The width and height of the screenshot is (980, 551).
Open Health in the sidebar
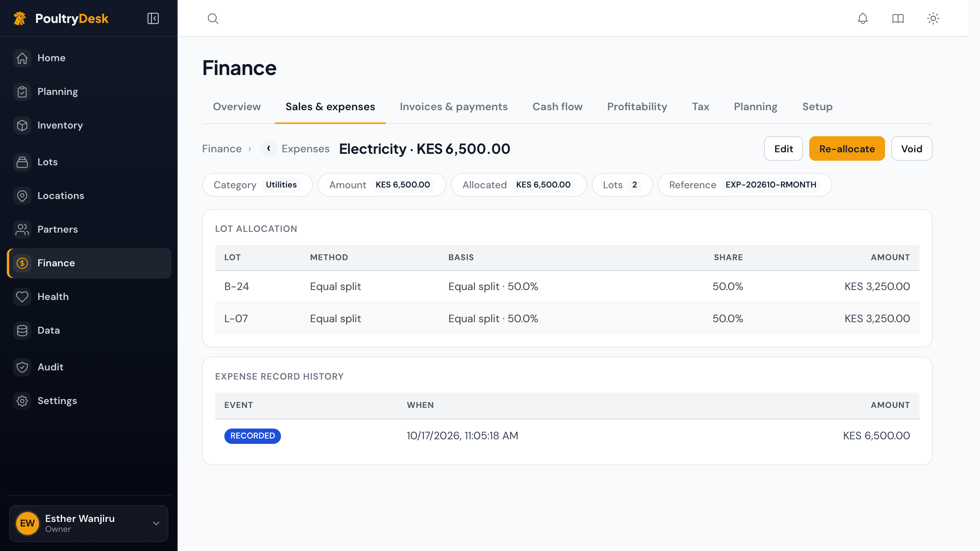pos(89,297)
